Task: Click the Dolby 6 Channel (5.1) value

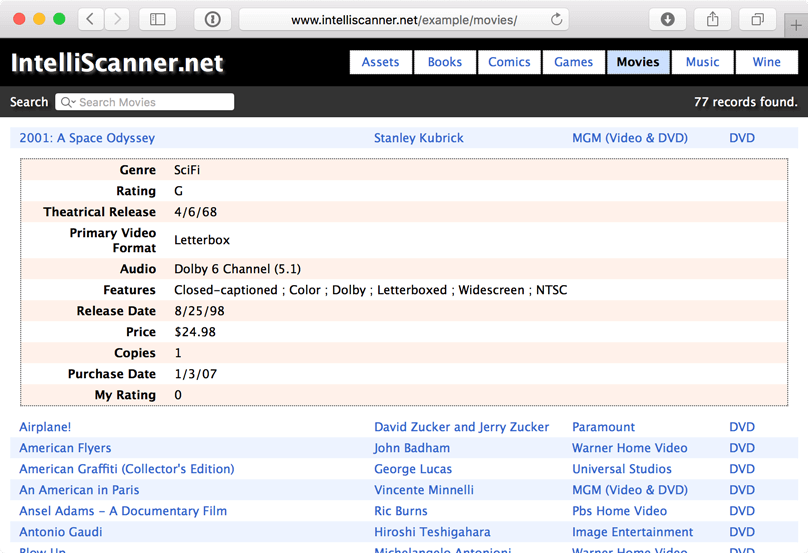Action: [238, 269]
